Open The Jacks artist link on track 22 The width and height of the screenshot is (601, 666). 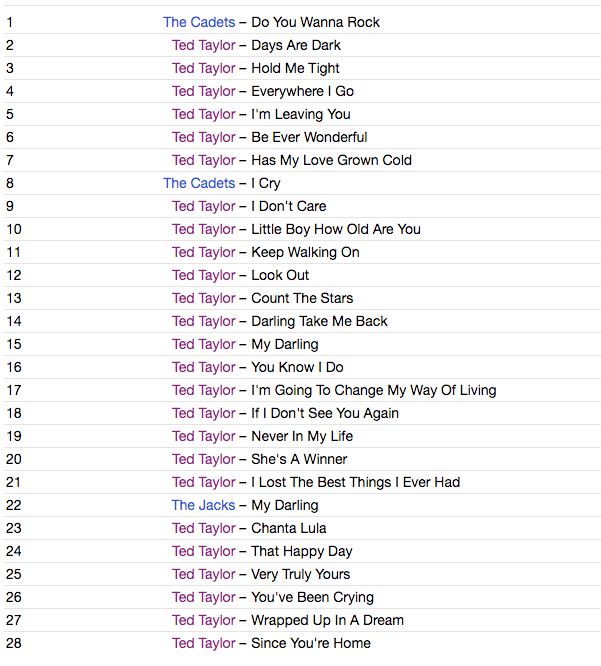click(203, 505)
